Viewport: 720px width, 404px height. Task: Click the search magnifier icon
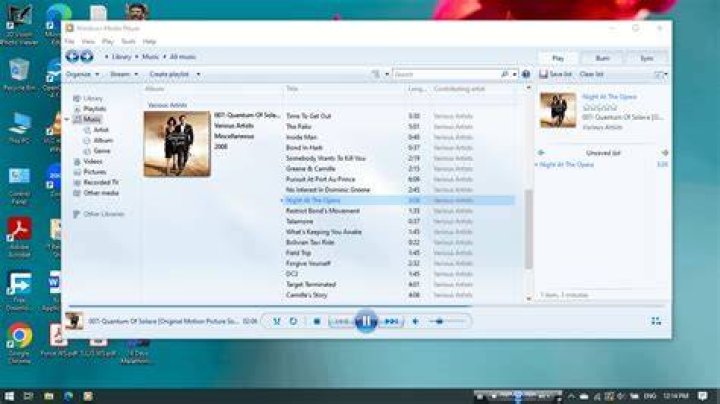(505, 74)
